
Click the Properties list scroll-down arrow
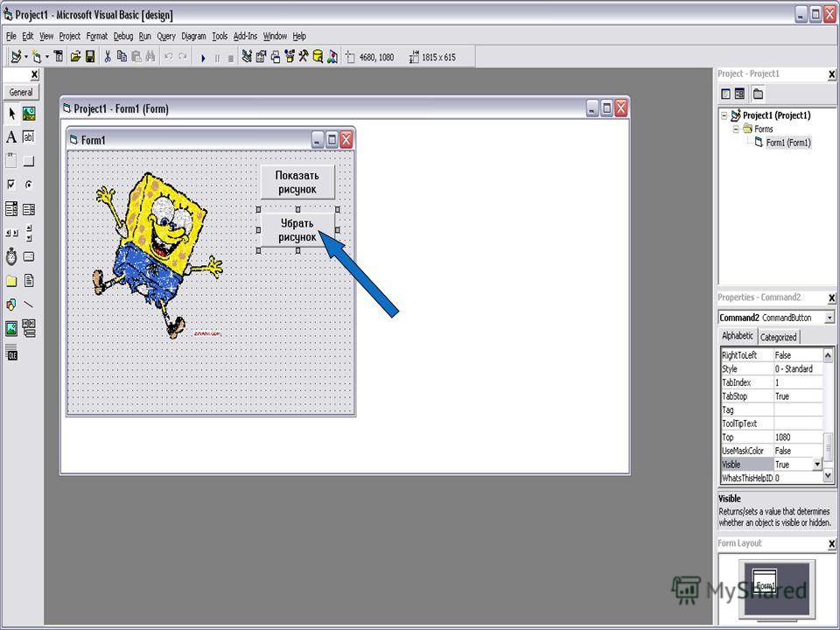[829, 476]
